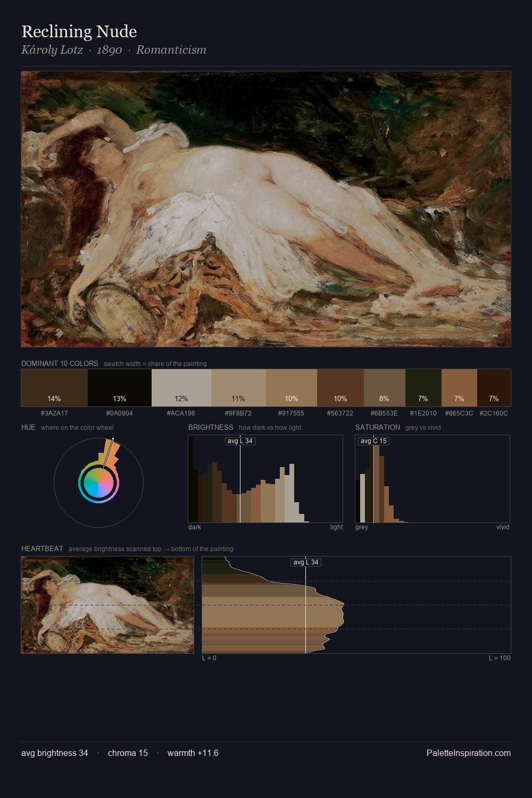Click the '12%' swatch percentage
The image size is (532, 798).
[181, 398]
